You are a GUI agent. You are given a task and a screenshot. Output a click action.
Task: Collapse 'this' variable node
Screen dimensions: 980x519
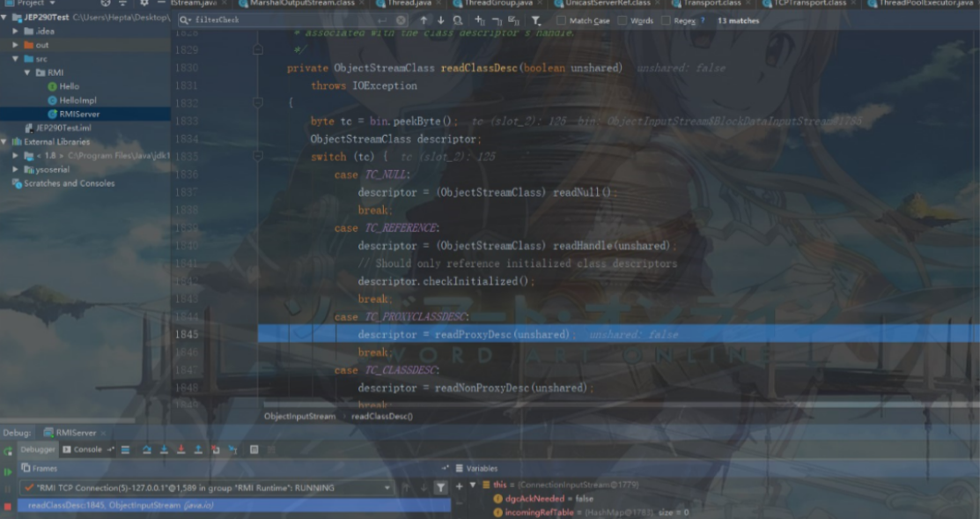[473, 485]
